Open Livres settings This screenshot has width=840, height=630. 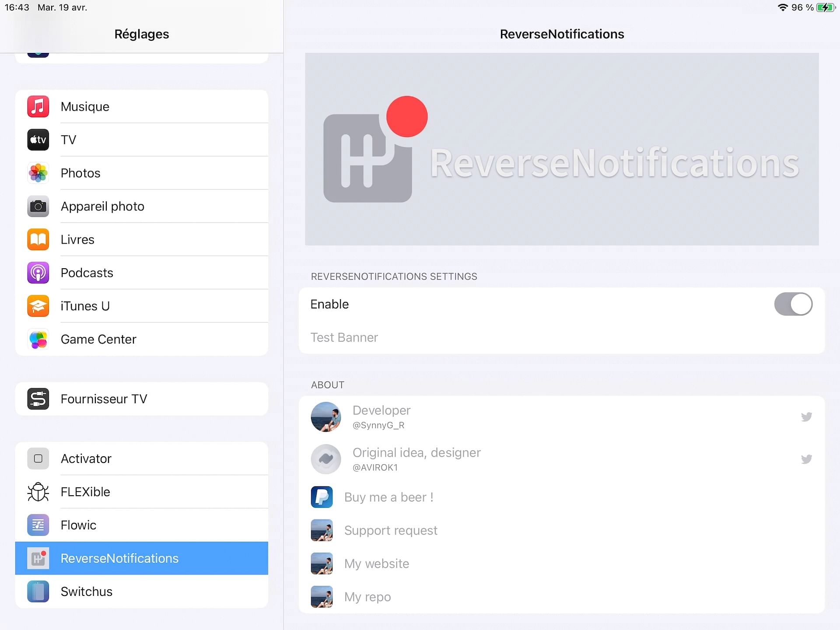coord(142,239)
